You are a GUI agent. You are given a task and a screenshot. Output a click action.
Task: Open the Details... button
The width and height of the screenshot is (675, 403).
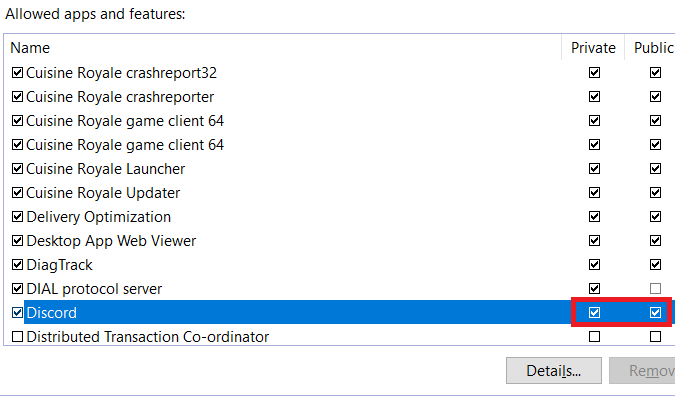[554, 371]
